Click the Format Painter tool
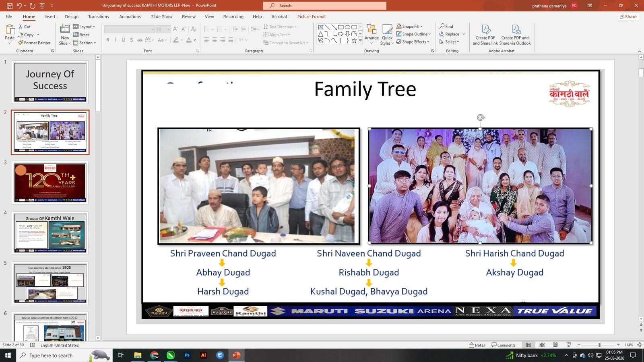The width and height of the screenshot is (644, 362). point(34,43)
